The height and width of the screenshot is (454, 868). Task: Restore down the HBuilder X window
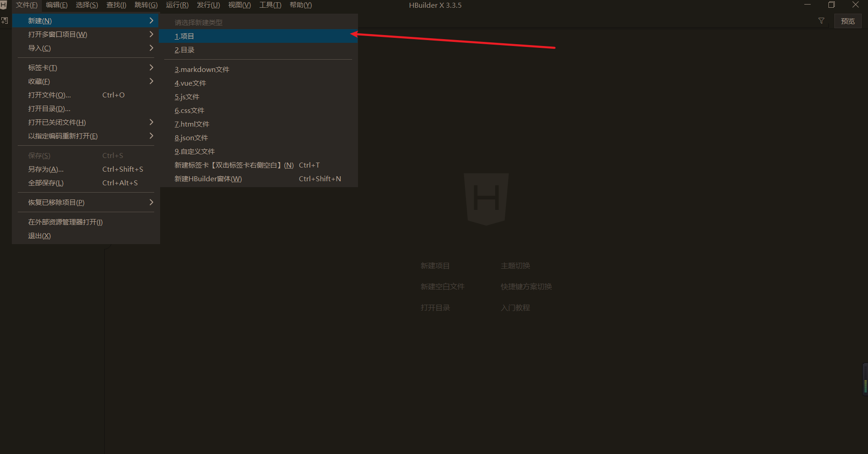832,5
